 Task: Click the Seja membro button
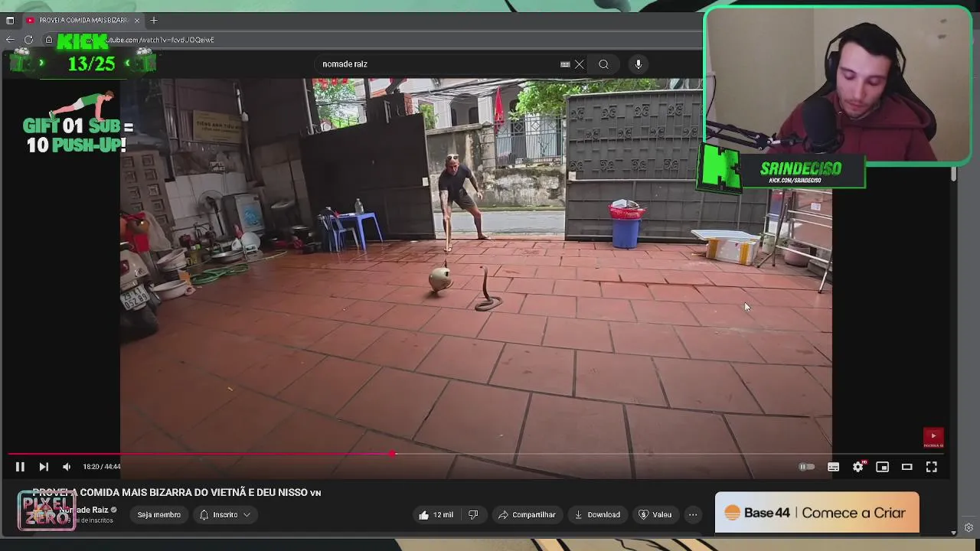[159, 515]
